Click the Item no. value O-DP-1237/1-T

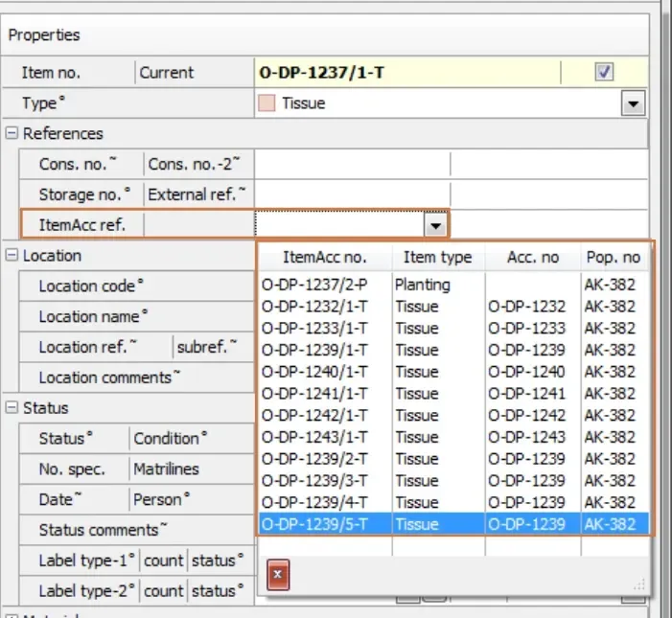[321, 73]
